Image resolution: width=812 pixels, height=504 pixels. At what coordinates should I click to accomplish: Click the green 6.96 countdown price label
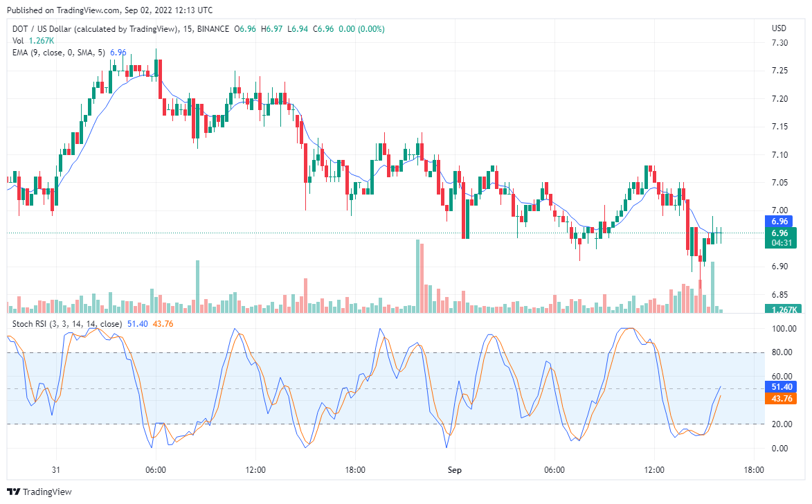coord(780,237)
